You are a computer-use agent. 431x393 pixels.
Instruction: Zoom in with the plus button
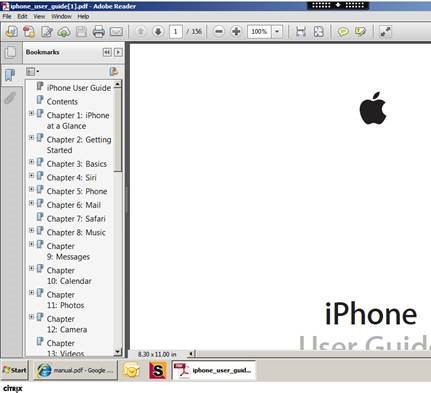(x=236, y=32)
